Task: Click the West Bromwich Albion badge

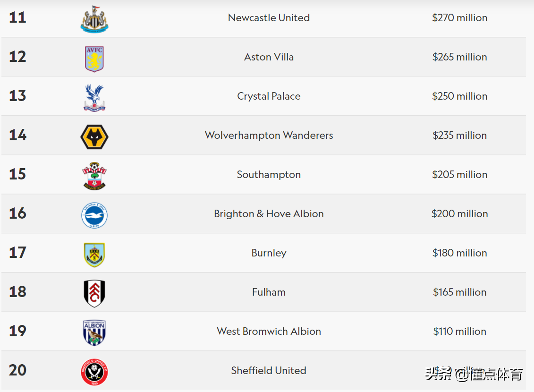Action: click(x=94, y=333)
